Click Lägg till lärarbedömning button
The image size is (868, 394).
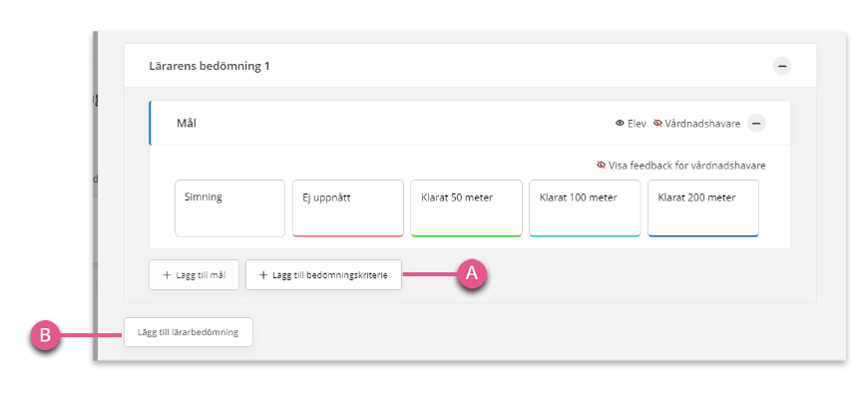point(189,332)
